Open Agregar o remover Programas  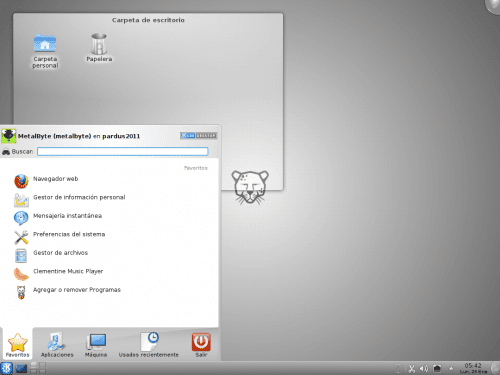point(67,292)
